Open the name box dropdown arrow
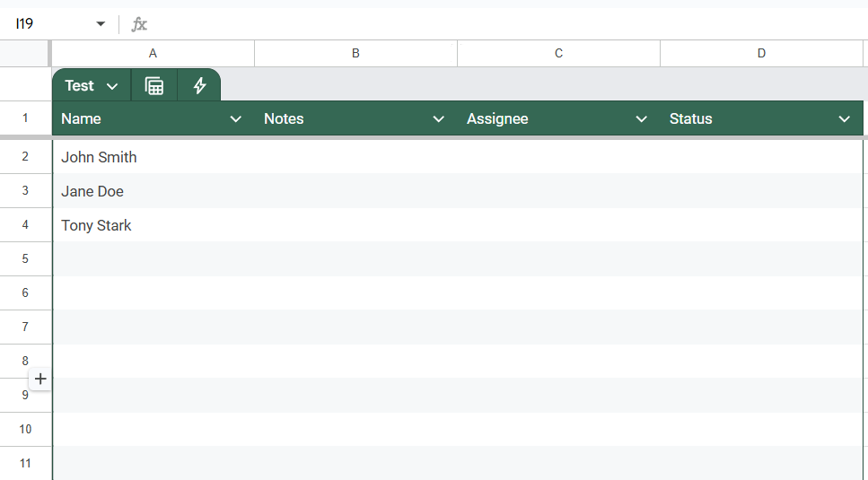This screenshot has height=480, width=868. (x=101, y=24)
